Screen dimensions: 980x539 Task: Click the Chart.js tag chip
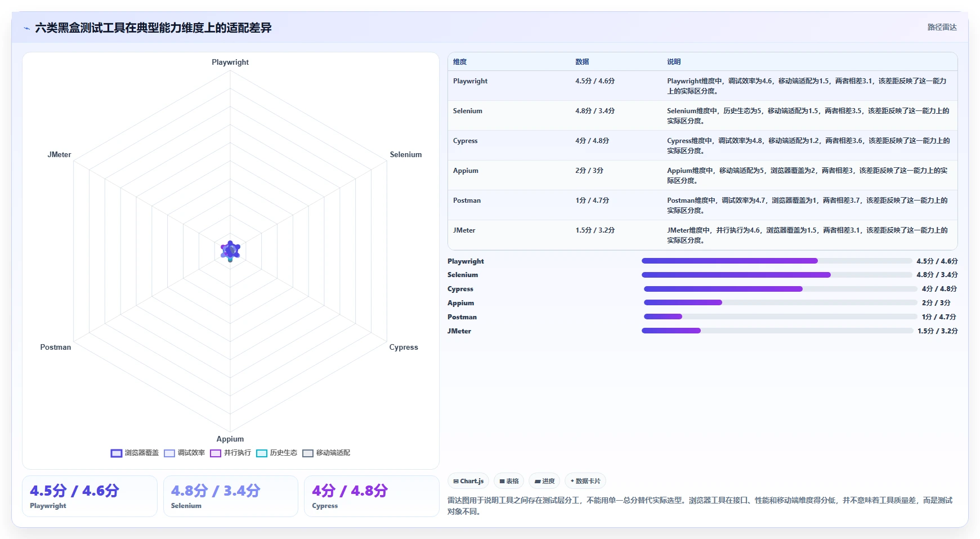click(x=468, y=481)
